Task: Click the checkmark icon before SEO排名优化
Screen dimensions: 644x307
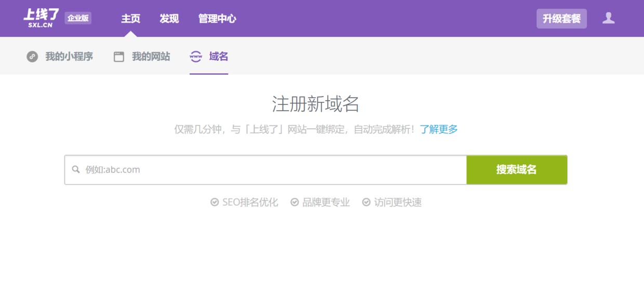Action: point(214,203)
